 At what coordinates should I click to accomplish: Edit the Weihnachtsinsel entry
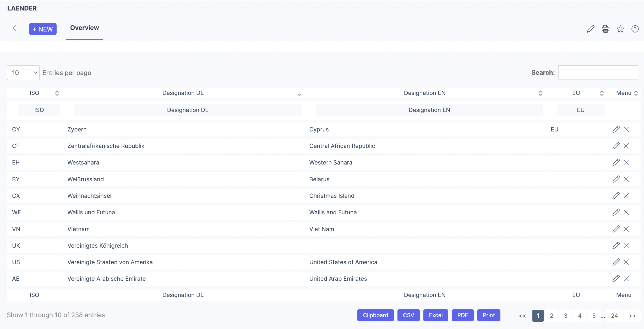(x=616, y=196)
